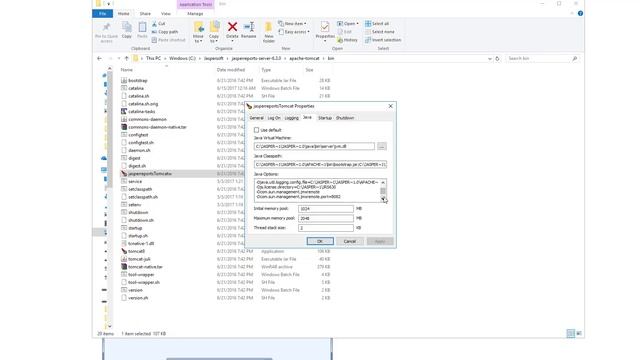Click the red Delete icon
This screenshot has width=640, height=360.
232,27
